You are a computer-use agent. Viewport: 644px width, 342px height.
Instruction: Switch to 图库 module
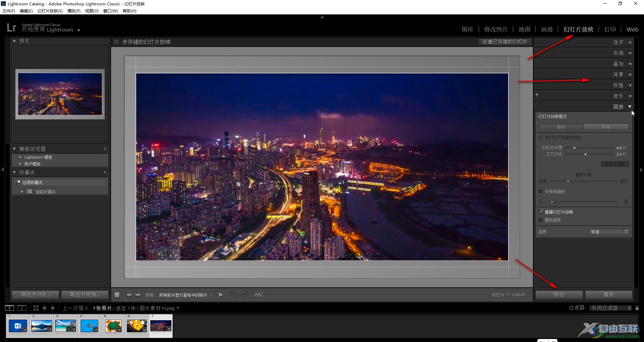468,30
